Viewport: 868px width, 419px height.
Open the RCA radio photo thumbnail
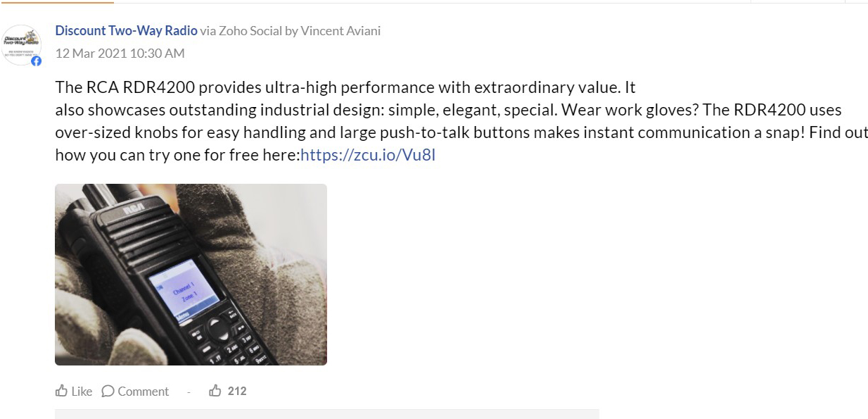pos(191,275)
